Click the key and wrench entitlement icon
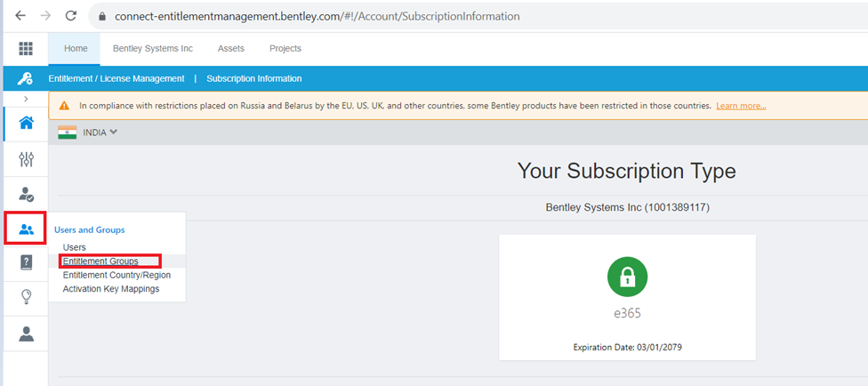This screenshot has width=868, height=386. 26,78
